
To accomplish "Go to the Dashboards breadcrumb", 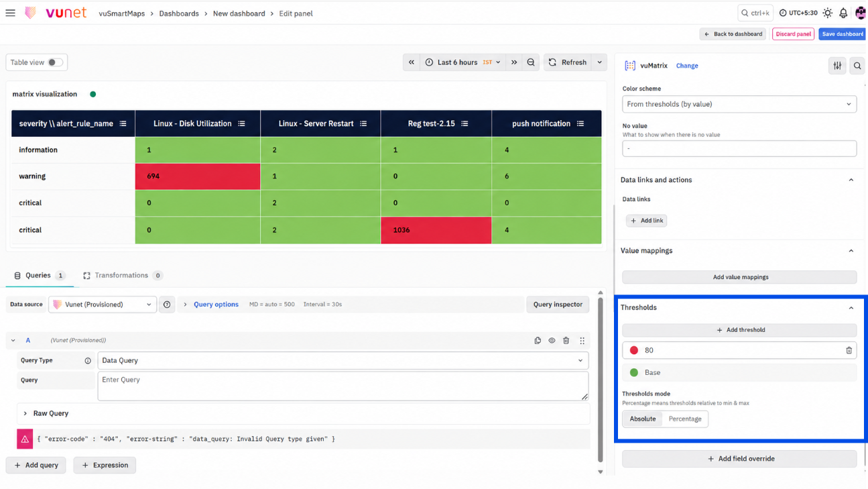I will (179, 13).
